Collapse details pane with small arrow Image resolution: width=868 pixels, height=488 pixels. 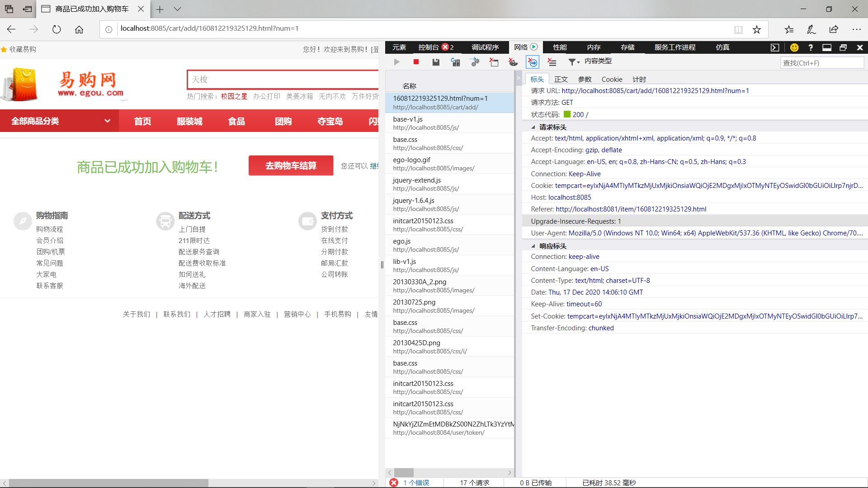519,78
